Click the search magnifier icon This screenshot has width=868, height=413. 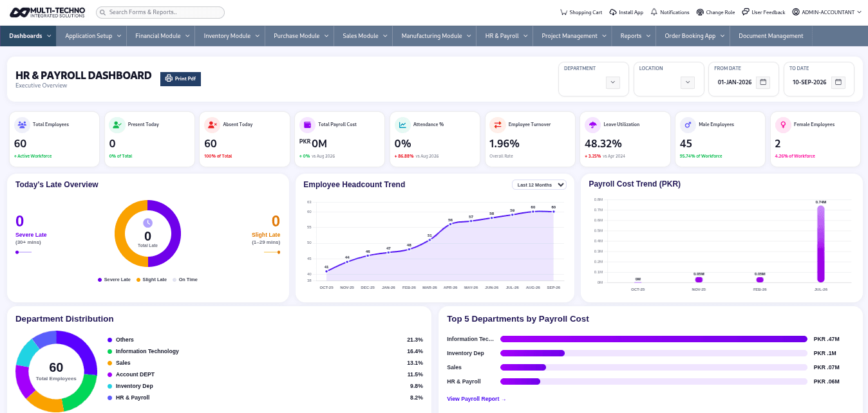pos(104,12)
